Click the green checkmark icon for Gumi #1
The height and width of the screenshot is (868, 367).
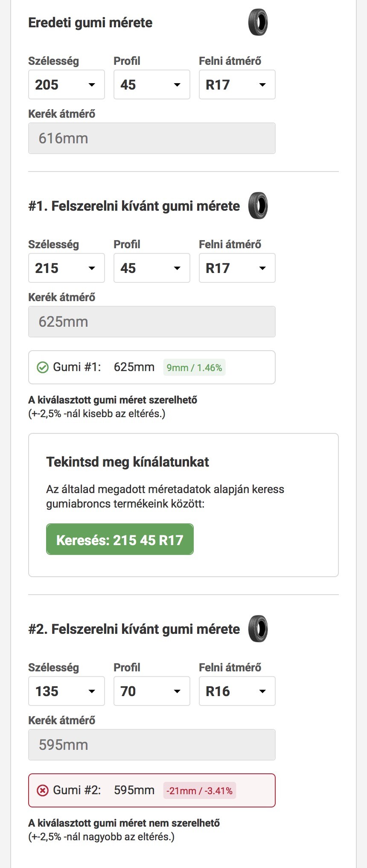click(x=43, y=367)
